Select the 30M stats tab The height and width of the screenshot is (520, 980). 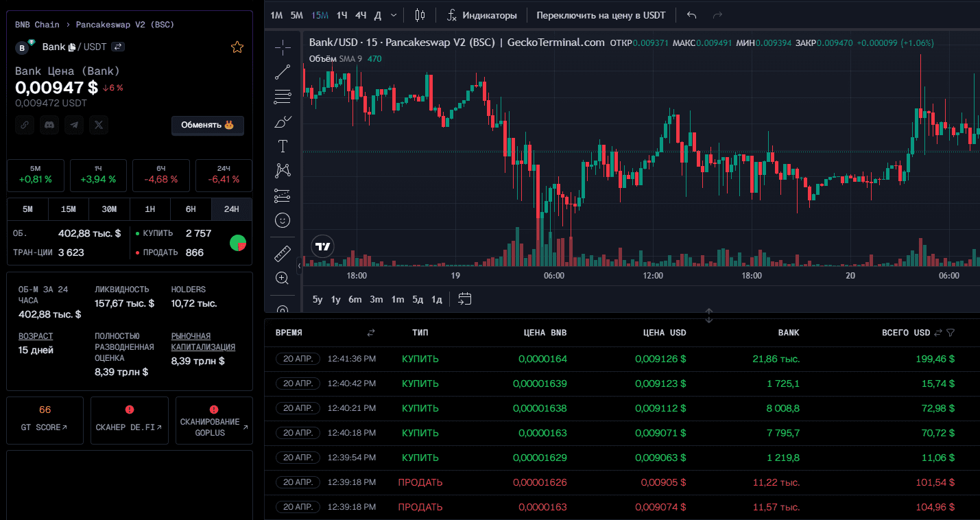pyautogui.click(x=109, y=209)
